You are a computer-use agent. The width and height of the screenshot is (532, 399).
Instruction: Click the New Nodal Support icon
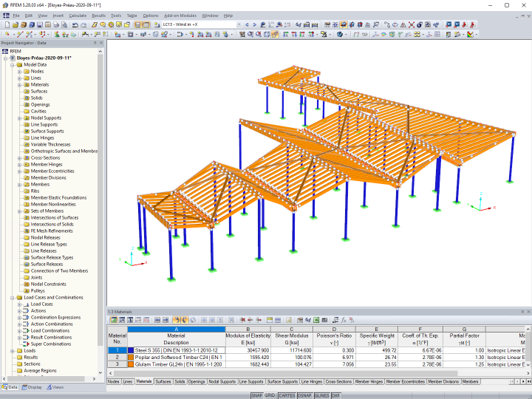point(57,34)
